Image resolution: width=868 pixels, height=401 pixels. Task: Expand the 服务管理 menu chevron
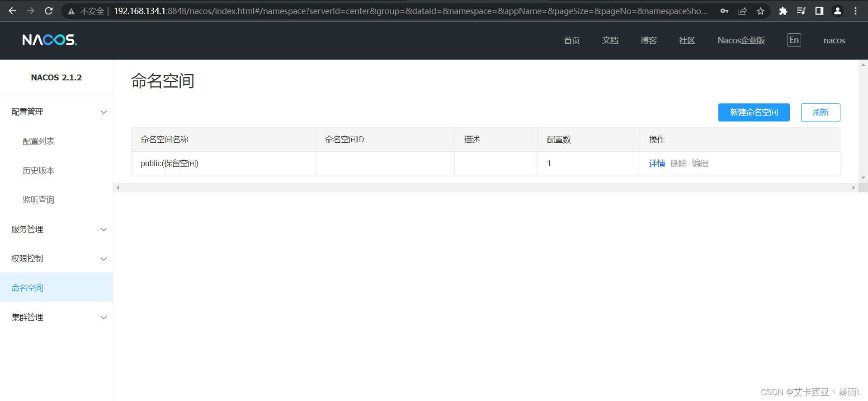pos(104,229)
